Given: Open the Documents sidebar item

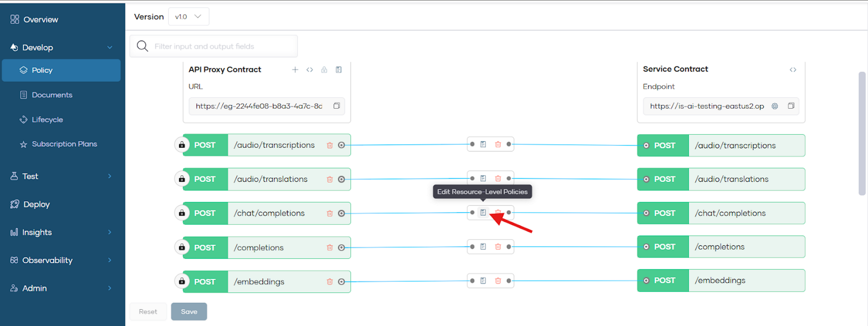Looking at the screenshot, I should 52,95.
